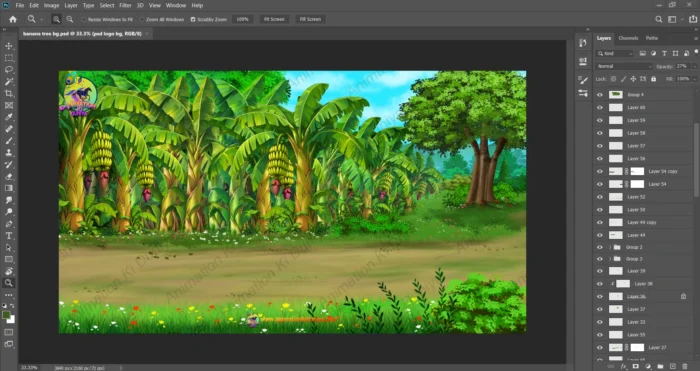
Task: Click the foreground color swatch
Action: (x=6, y=315)
